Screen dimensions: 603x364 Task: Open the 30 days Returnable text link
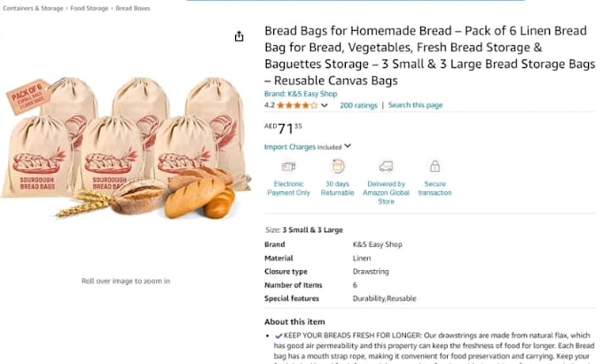pyautogui.click(x=337, y=188)
